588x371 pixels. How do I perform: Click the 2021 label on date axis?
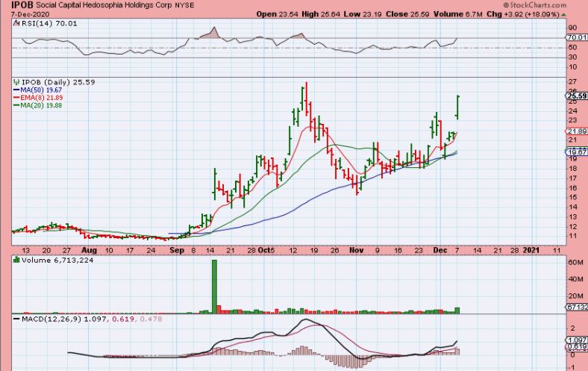[x=531, y=250]
